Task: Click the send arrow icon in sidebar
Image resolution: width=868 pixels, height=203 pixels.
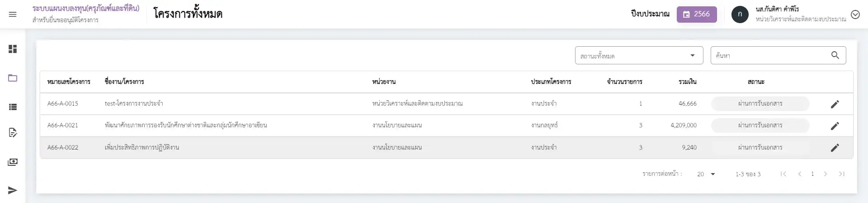Action: tap(13, 190)
